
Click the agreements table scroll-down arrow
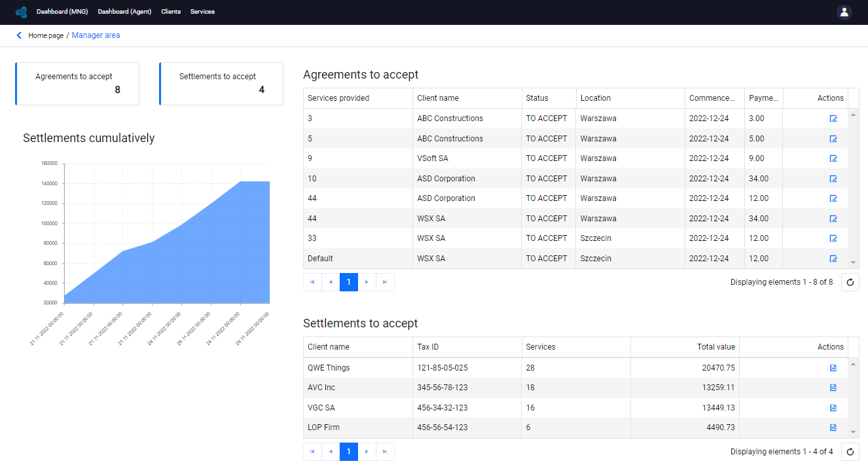[x=853, y=262]
